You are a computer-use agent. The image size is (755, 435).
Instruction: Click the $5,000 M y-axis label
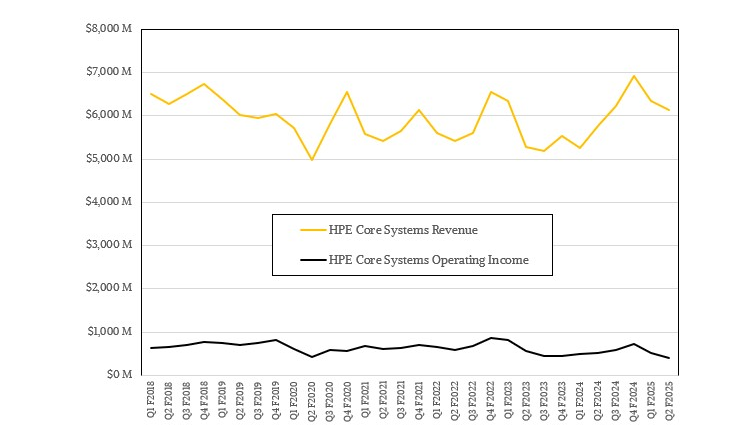pos(110,159)
